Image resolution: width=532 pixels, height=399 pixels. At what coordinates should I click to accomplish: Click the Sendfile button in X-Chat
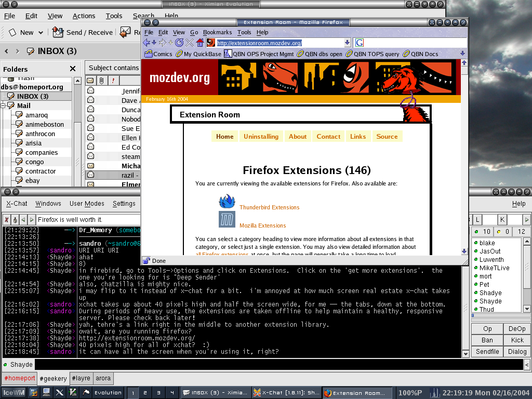[487, 352]
